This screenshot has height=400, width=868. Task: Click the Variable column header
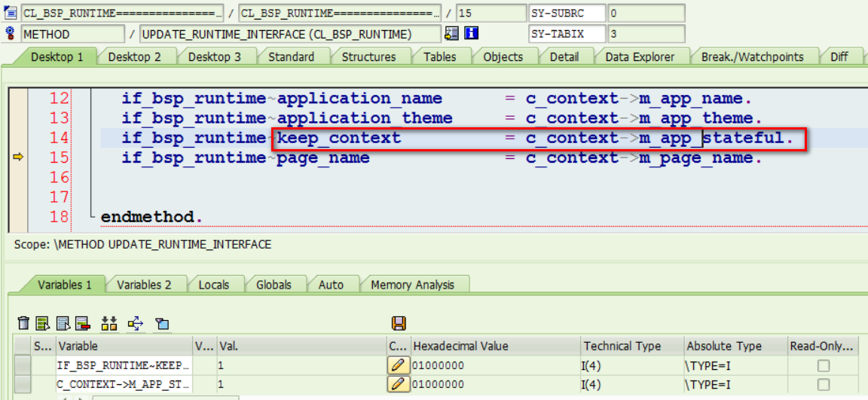point(124,347)
